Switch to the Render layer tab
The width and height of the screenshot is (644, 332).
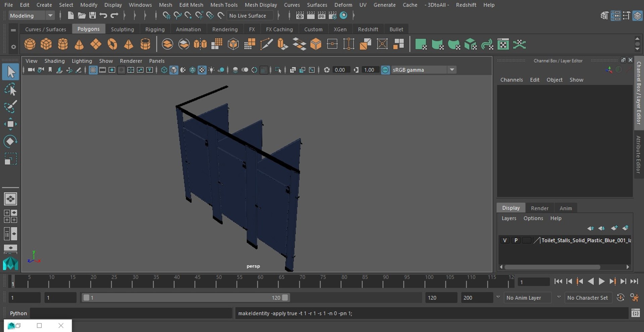(x=539, y=208)
